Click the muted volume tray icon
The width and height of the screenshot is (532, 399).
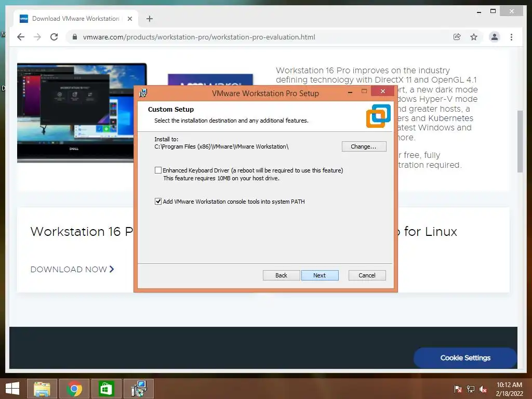tap(483, 389)
